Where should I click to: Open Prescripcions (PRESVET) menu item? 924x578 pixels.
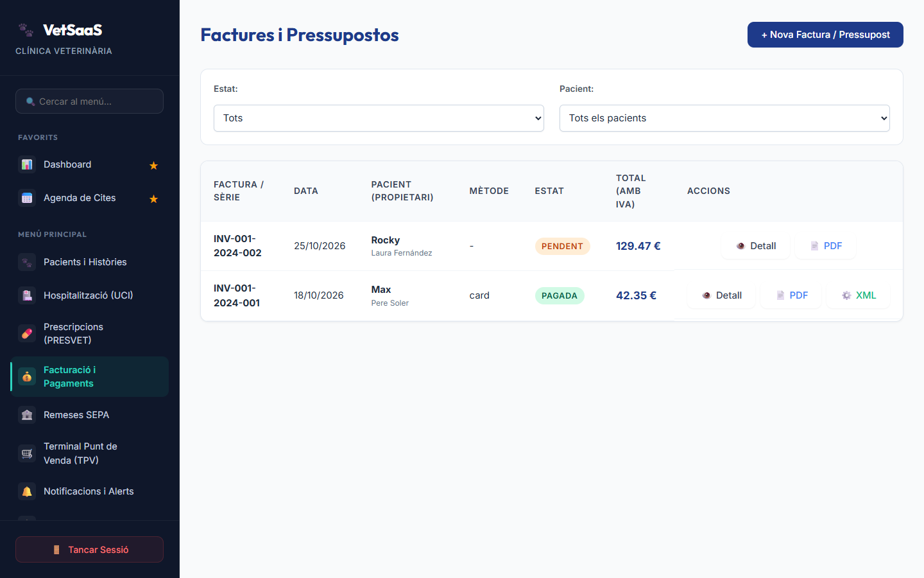(x=90, y=333)
